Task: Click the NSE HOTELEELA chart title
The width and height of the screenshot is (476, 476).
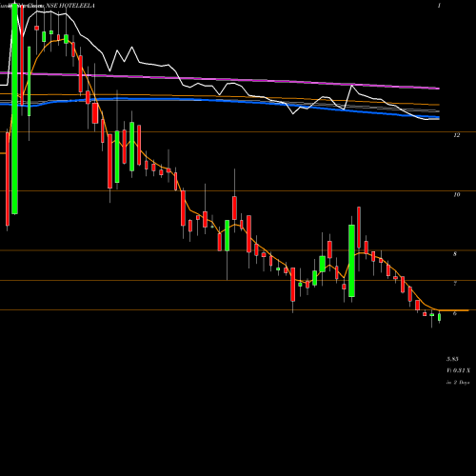Action: click(70, 6)
